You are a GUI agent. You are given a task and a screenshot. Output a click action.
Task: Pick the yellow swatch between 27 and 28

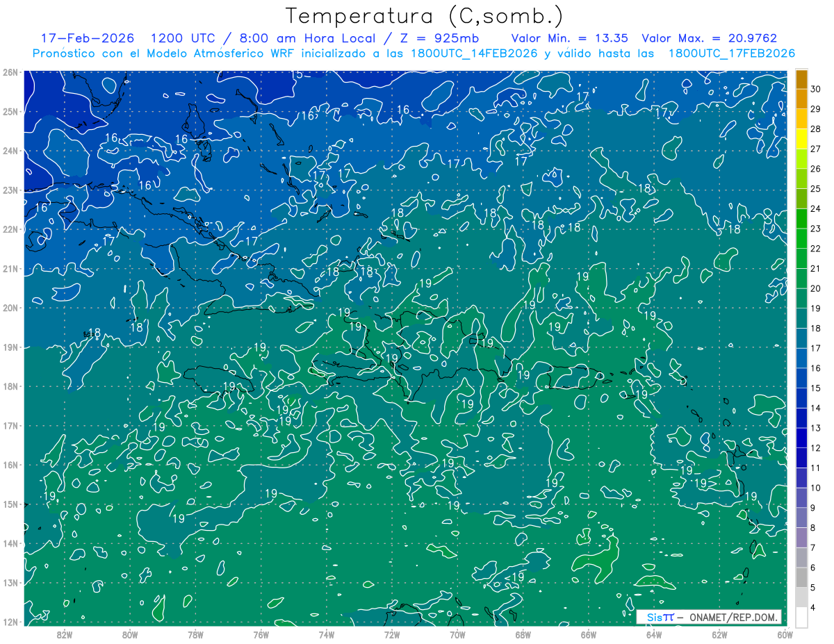801,139
